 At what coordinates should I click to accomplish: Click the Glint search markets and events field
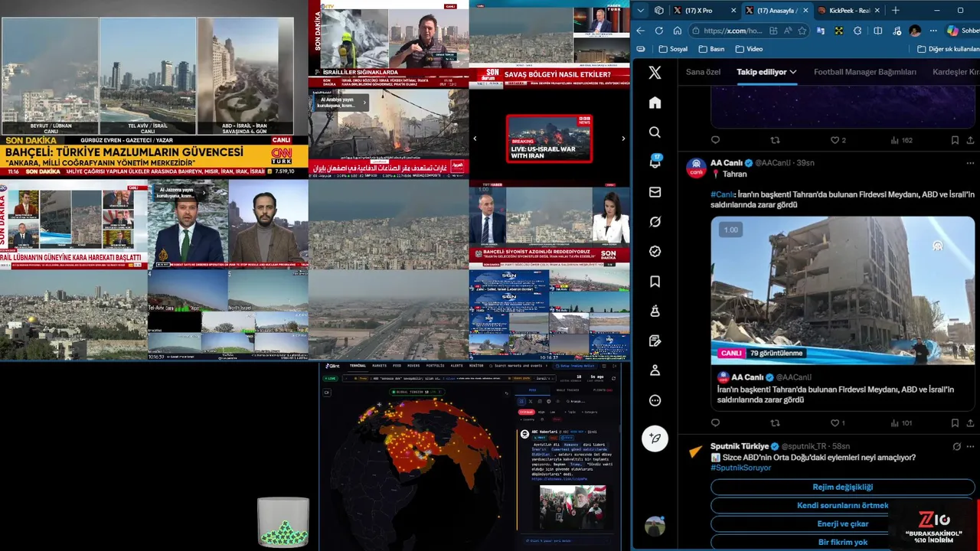pyautogui.click(x=517, y=366)
